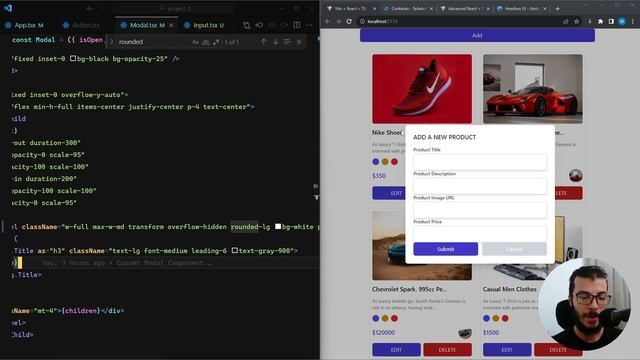This screenshot has width=640, height=360.
Task: Open a new browser tab with plus
Action: coord(557,9)
